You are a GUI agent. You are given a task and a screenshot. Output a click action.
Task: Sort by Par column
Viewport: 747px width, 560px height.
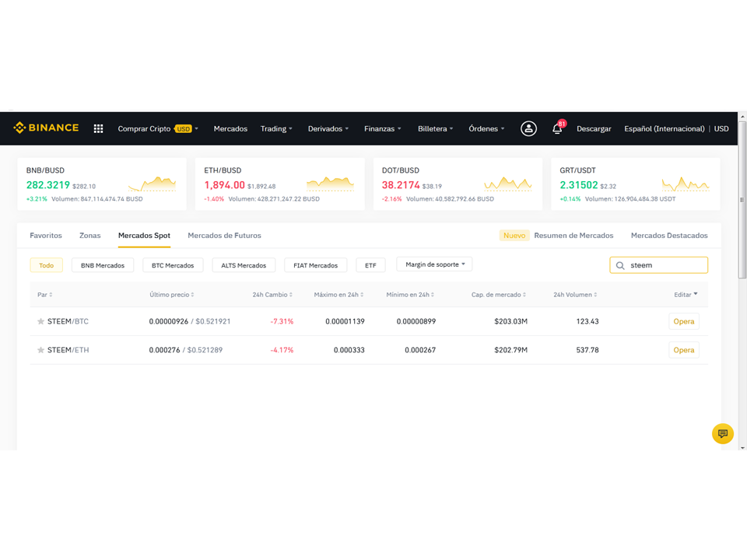(x=45, y=295)
